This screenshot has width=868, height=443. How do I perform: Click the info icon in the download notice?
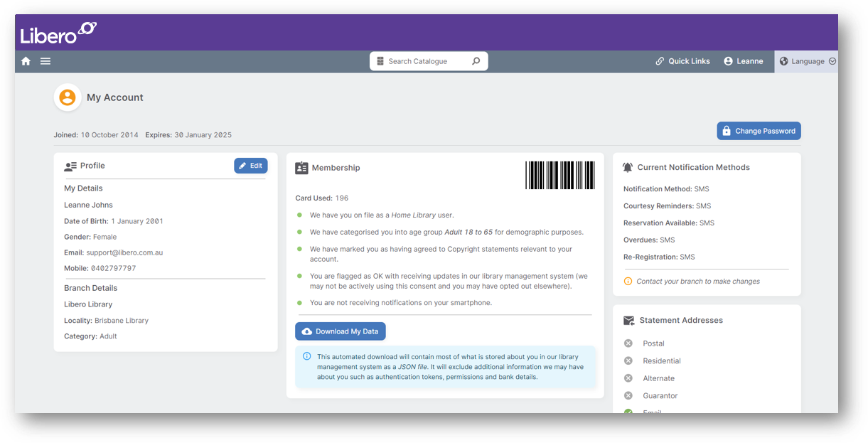[306, 357]
